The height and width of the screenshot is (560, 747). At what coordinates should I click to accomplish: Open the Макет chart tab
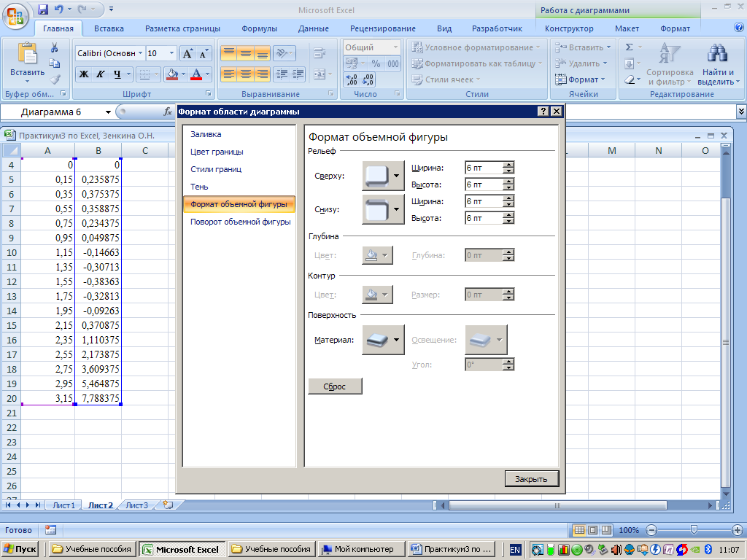point(627,28)
